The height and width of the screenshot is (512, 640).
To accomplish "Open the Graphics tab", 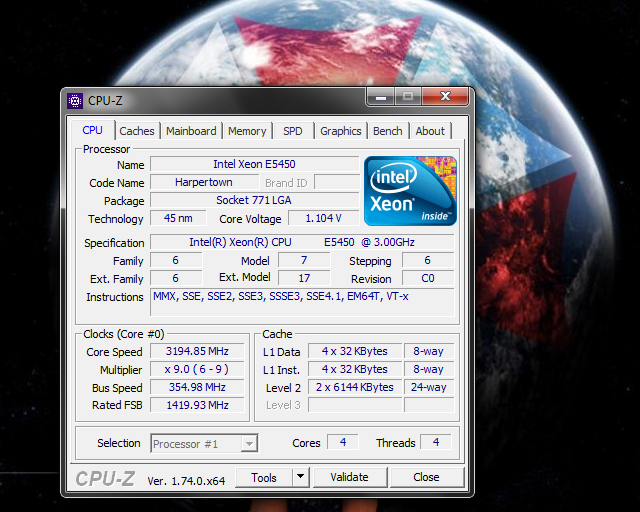I will (x=340, y=131).
